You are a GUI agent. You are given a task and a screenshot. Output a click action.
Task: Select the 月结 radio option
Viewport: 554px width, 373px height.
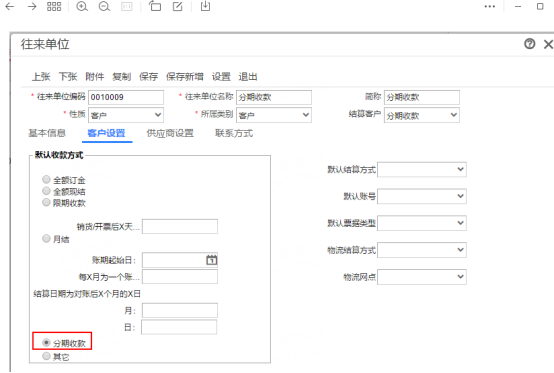pyautogui.click(x=46, y=238)
